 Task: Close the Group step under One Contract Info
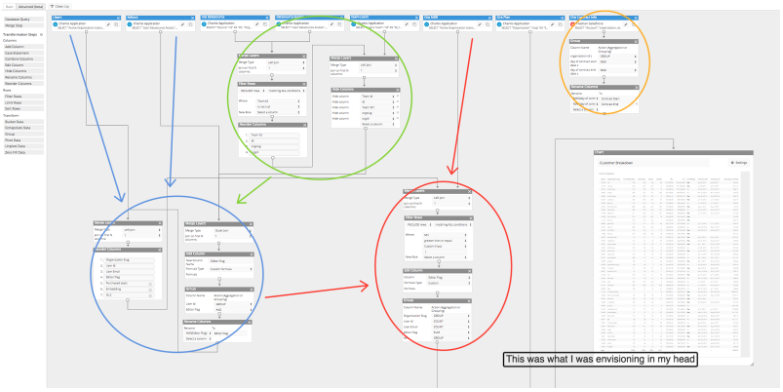click(x=636, y=41)
